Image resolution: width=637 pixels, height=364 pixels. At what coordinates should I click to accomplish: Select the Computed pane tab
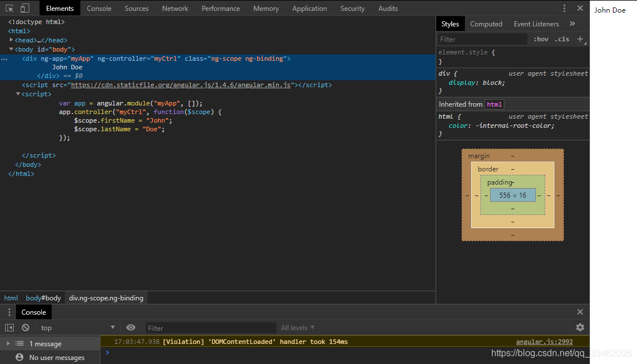(486, 24)
